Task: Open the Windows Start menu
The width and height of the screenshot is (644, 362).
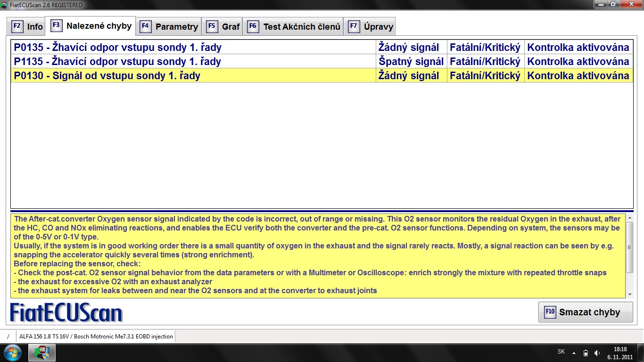Action: (x=12, y=353)
